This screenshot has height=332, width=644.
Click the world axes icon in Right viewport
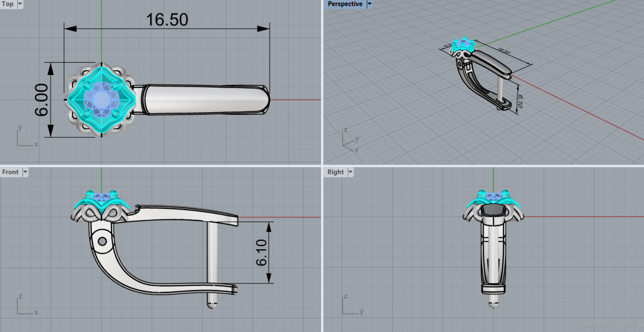(x=349, y=307)
